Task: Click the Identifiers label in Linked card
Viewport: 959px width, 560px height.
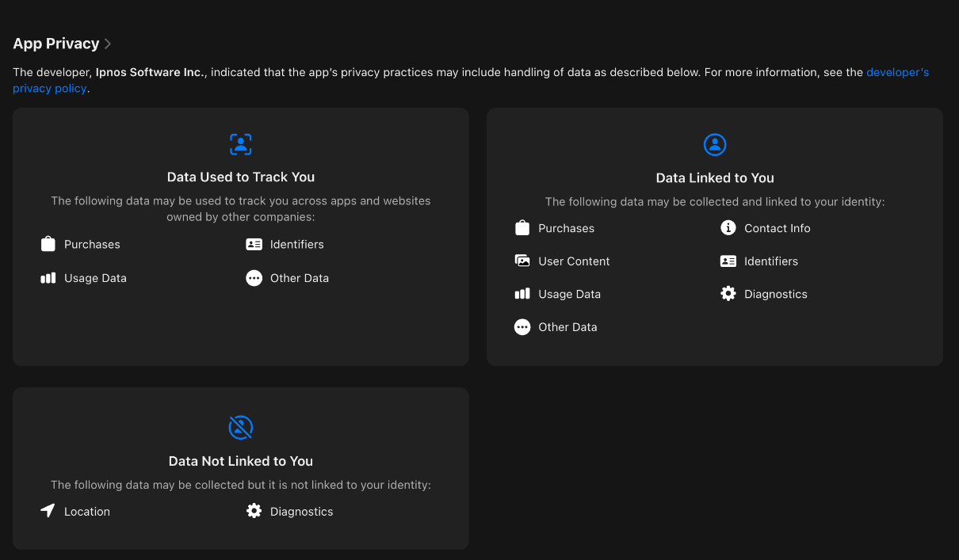Action: [771, 261]
